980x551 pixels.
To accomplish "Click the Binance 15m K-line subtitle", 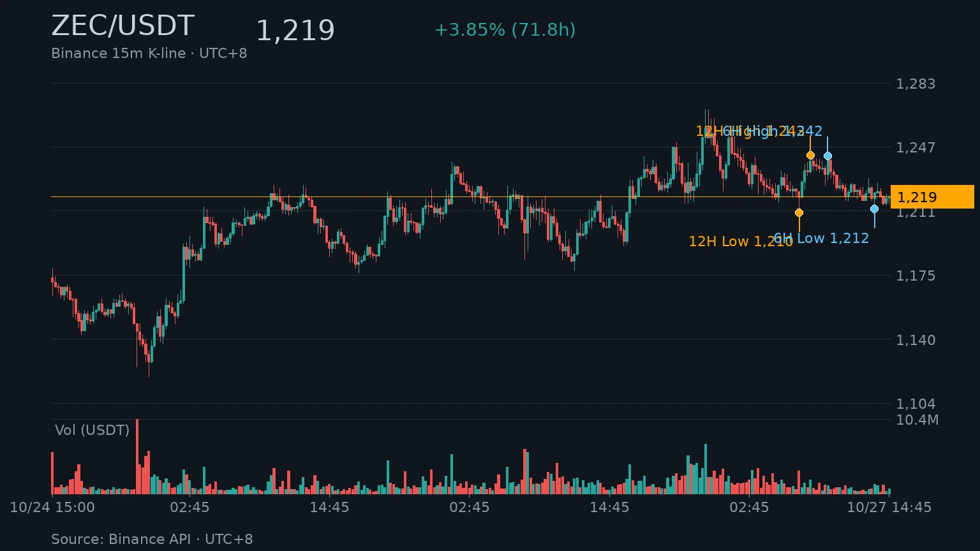I will point(149,54).
